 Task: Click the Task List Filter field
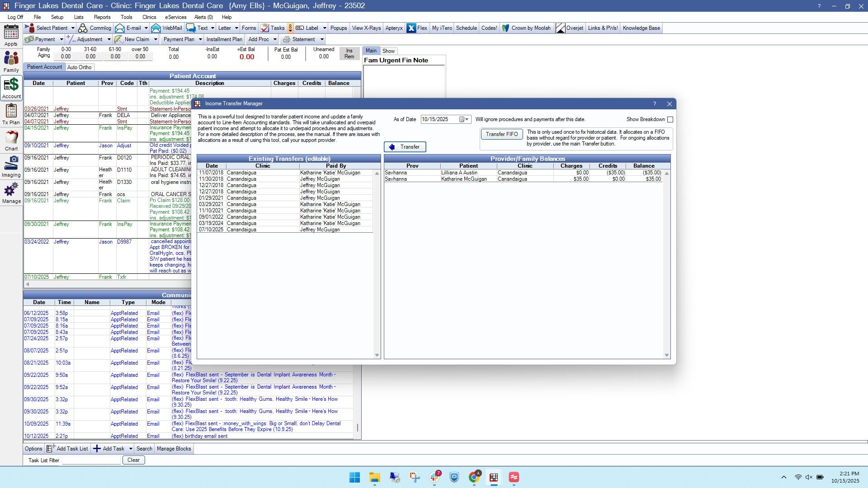point(91,460)
